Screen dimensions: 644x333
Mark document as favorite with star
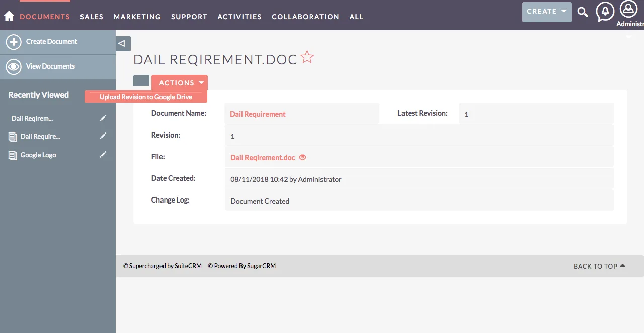tap(307, 57)
